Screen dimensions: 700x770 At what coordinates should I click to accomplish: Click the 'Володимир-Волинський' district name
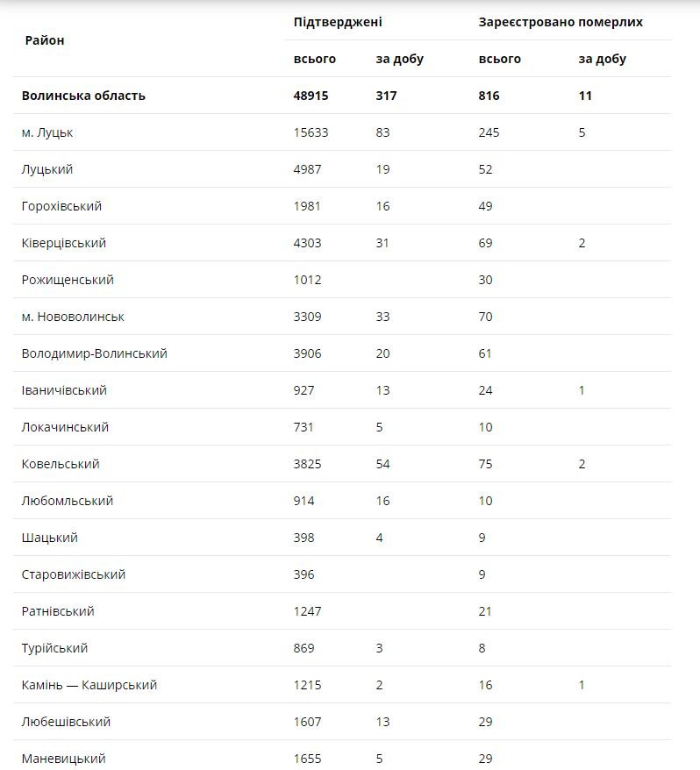tap(95, 353)
